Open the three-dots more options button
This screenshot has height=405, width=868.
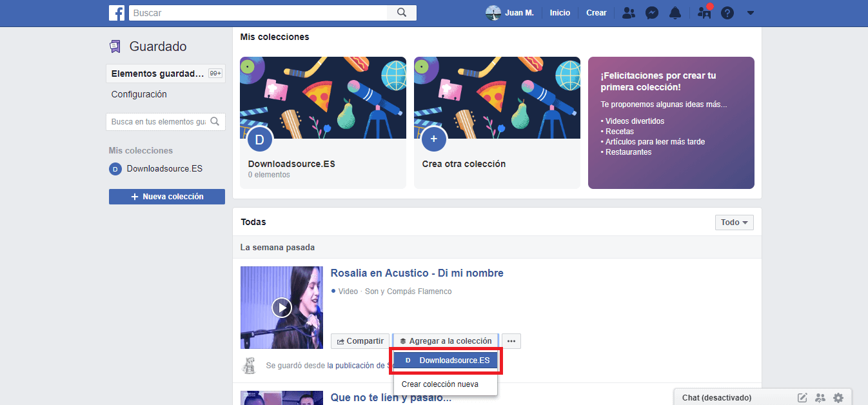(511, 341)
